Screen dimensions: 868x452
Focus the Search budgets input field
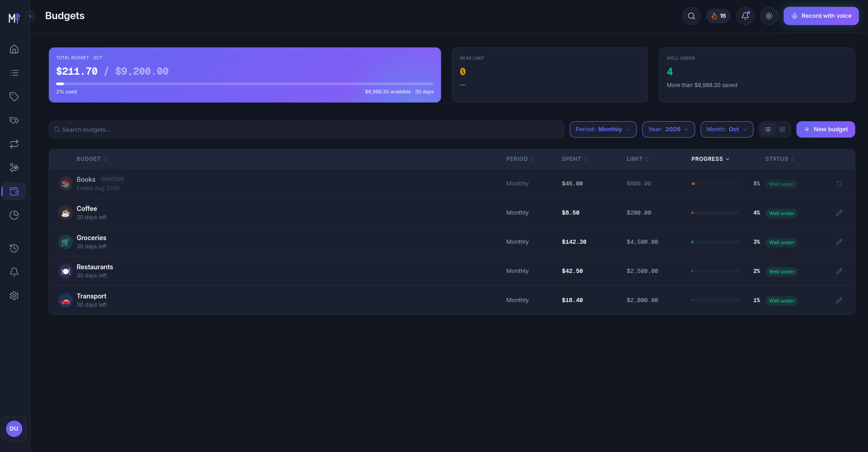click(x=307, y=129)
